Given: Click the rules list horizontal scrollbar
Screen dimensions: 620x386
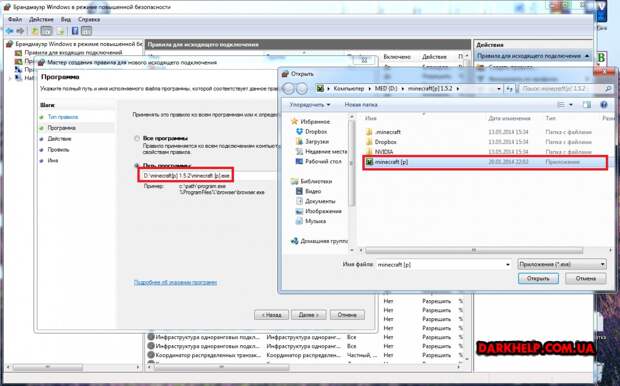Looking at the screenshot, I should pos(221,367).
